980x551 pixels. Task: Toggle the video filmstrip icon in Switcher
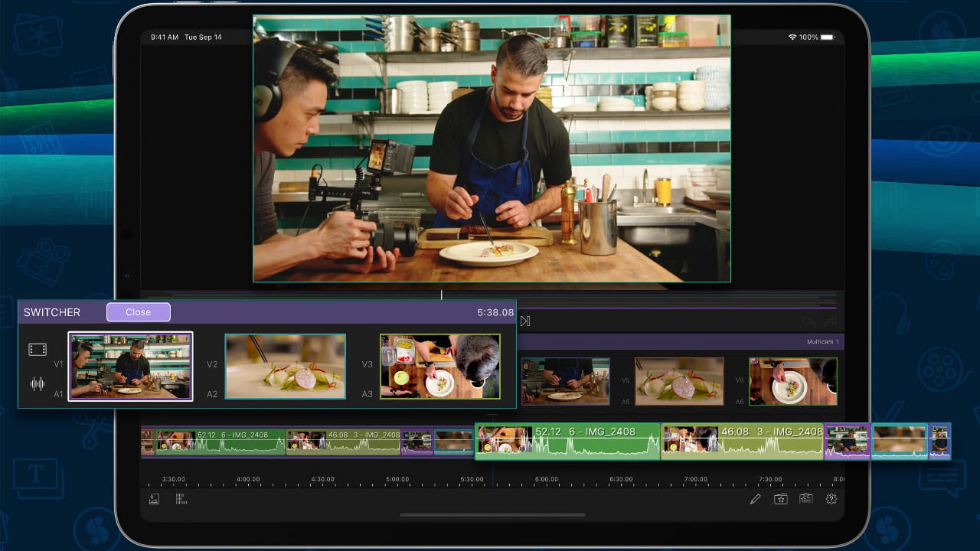point(38,350)
